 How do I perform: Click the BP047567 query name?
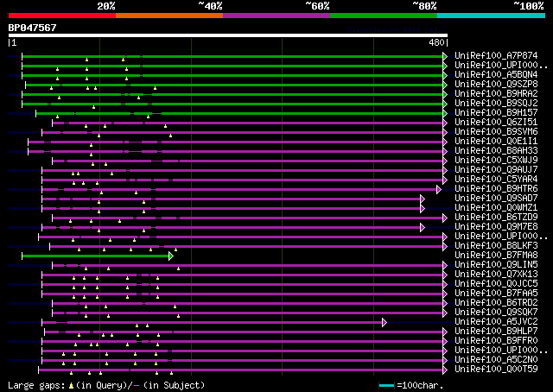[33, 28]
